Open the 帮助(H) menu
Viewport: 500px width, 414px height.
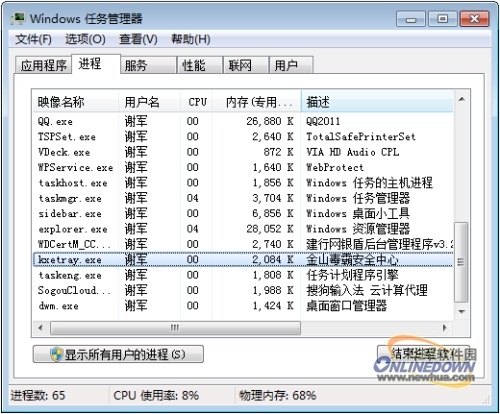pyautogui.click(x=191, y=40)
